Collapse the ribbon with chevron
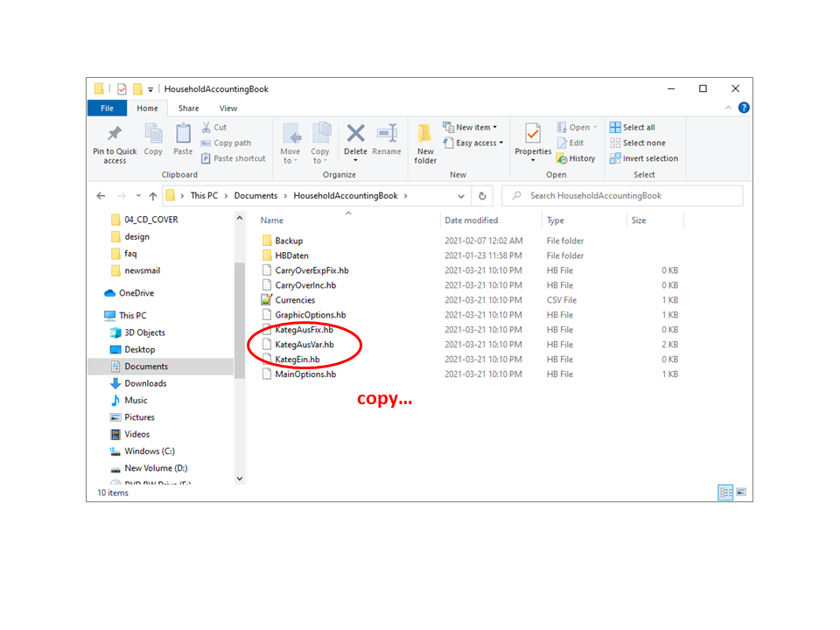840x630 pixels. (729, 108)
